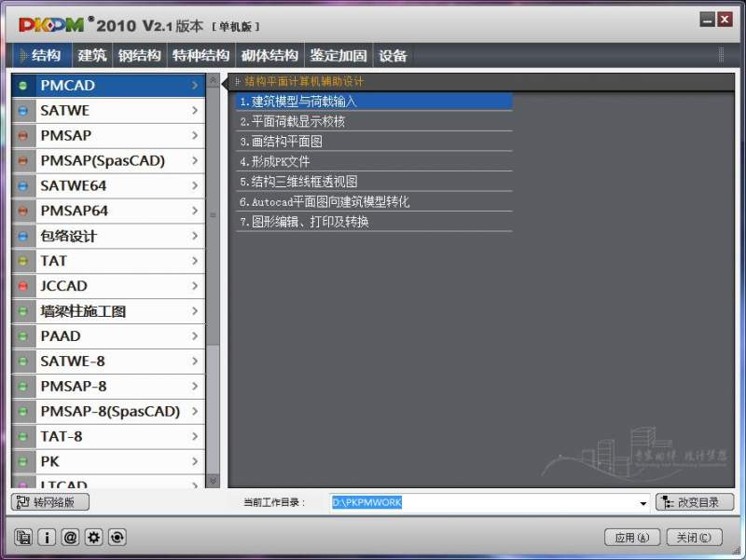
Task: Click the red bullet icon beside JCCAD
Action: coord(22,286)
